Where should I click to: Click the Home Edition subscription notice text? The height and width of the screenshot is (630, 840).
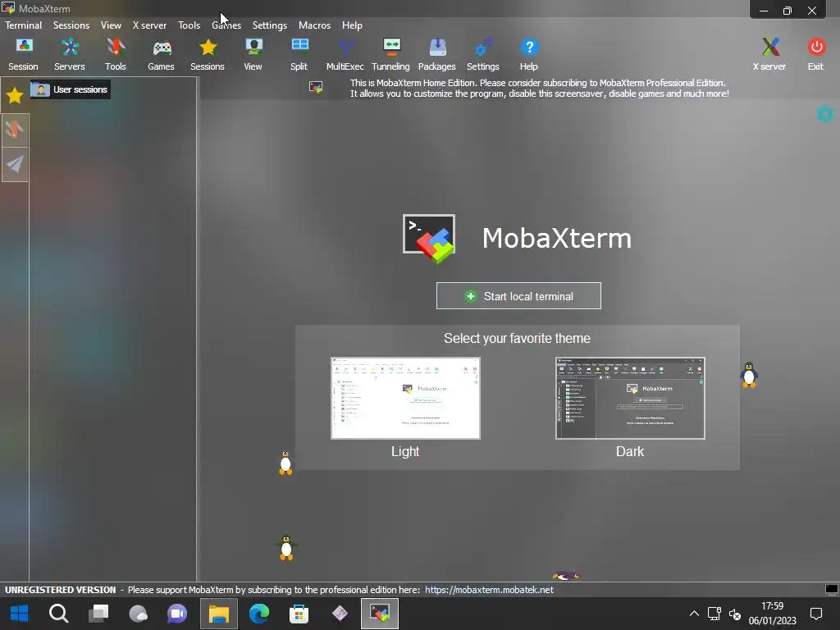point(540,89)
